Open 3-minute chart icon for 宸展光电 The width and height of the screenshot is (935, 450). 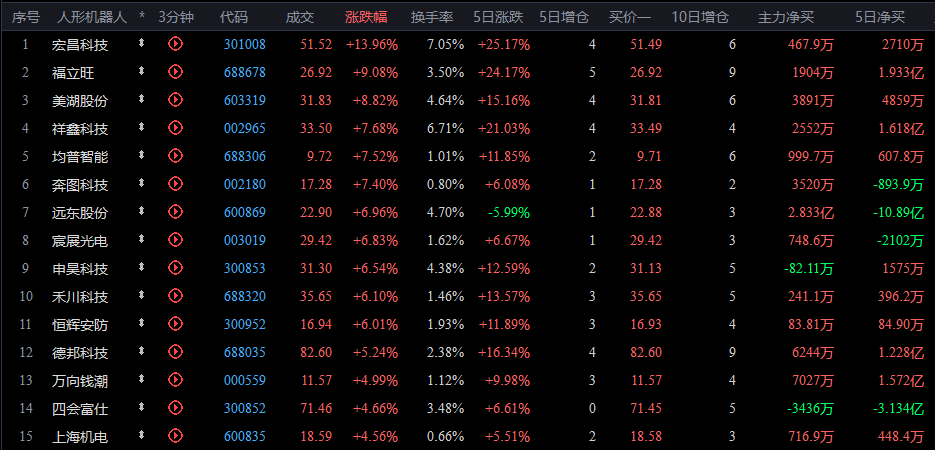coord(175,239)
